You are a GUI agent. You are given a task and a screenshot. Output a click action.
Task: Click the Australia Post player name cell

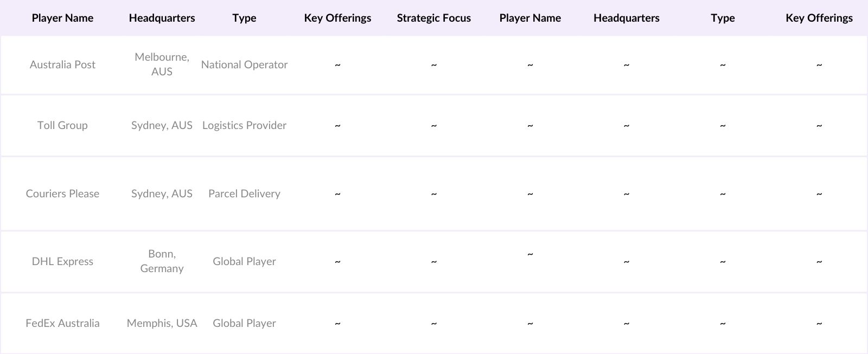(62, 65)
